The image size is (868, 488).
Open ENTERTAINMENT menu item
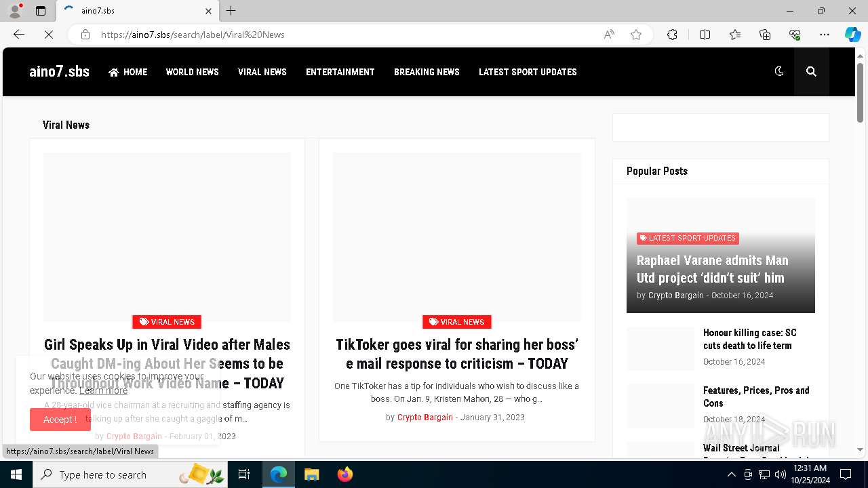340,72
